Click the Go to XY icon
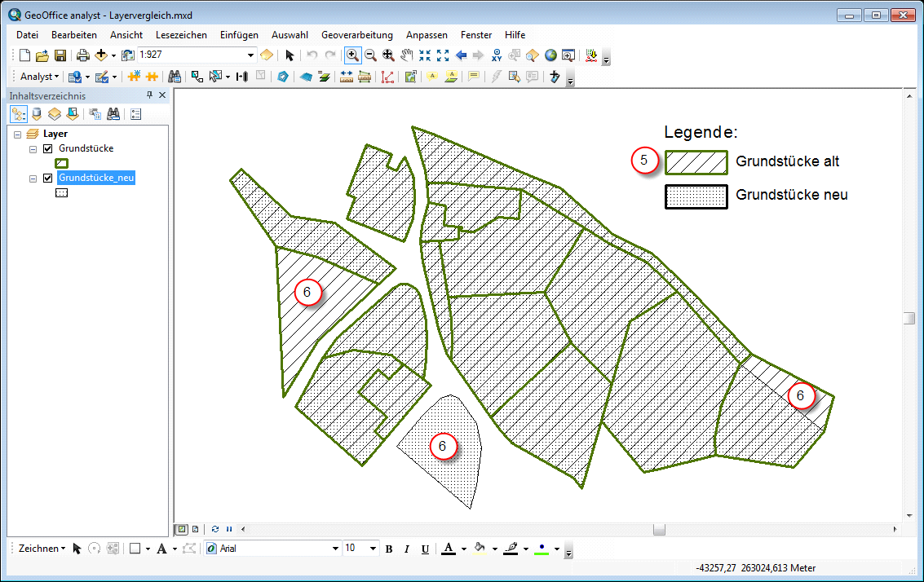This screenshot has width=924, height=582. point(497,55)
